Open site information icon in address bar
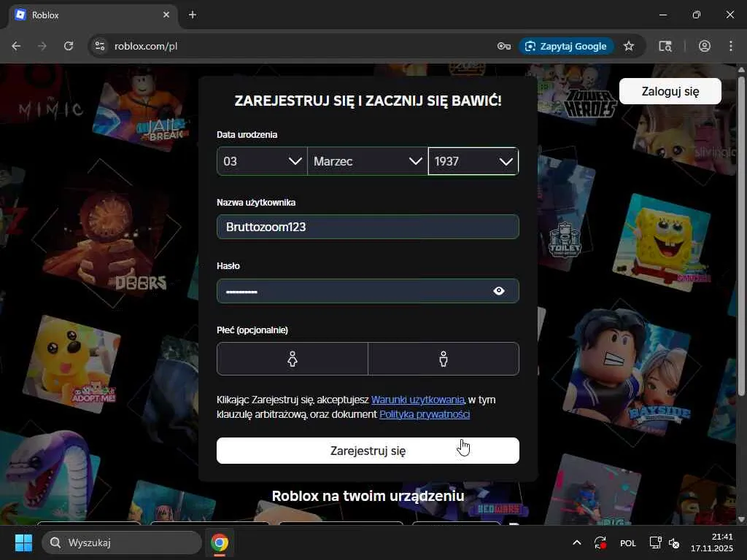 (100, 46)
